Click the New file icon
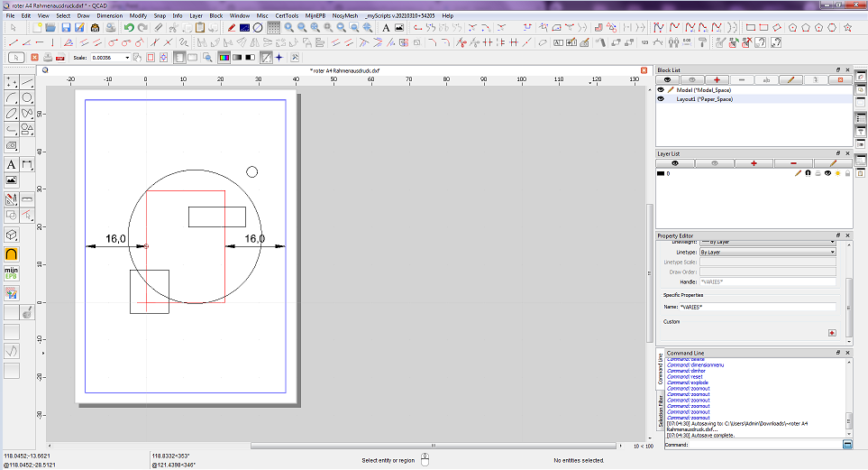This screenshot has width=868, height=470. pyautogui.click(x=37, y=28)
